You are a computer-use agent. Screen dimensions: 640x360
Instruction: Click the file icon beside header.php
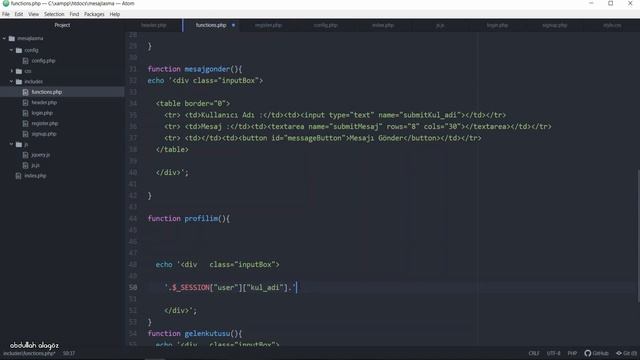click(25, 103)
